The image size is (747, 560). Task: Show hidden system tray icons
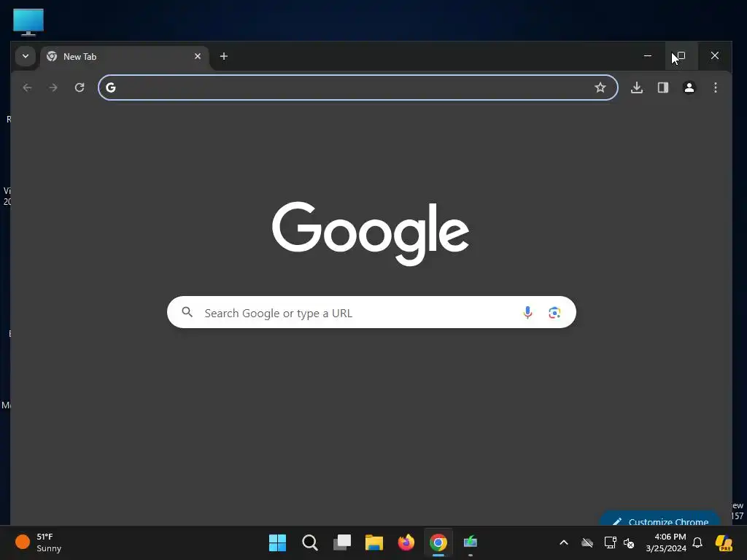[564, 542]
